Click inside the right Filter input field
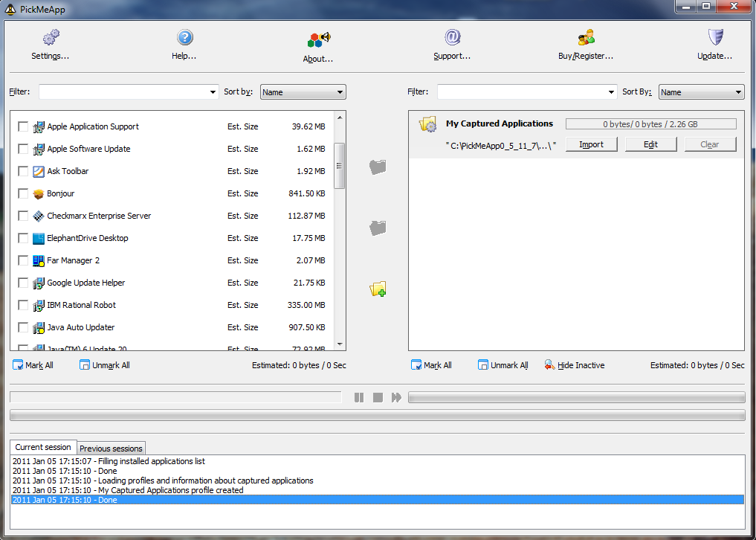 pyautogui.click(x=522, y=92)
